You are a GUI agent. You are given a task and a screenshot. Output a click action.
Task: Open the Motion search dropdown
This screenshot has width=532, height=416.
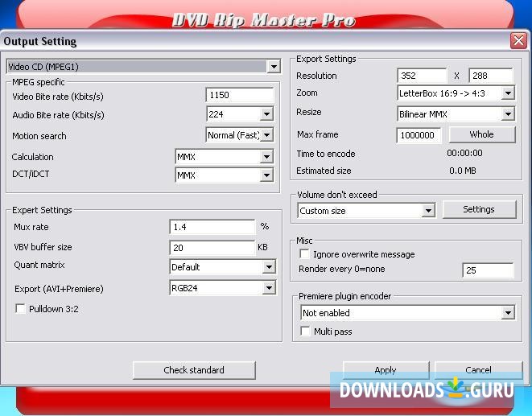(x=240, y=135)
